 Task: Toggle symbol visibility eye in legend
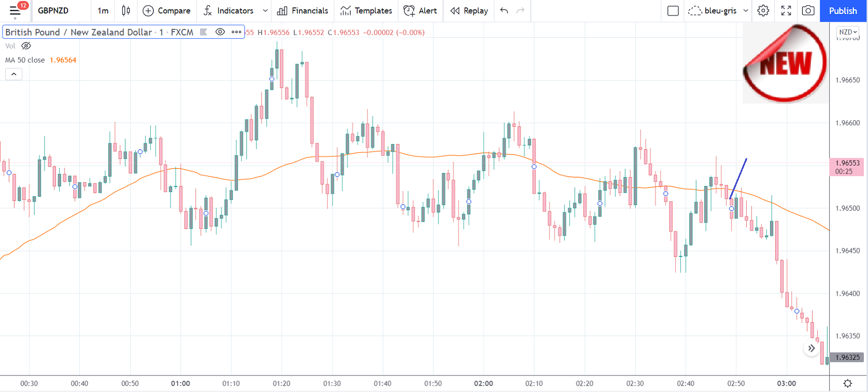pos(220,32)
